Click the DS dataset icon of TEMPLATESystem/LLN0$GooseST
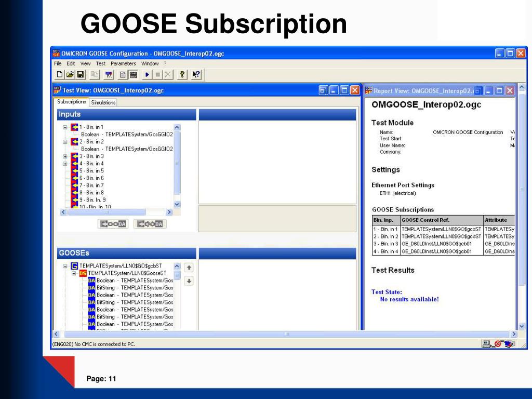 (83, 273)
